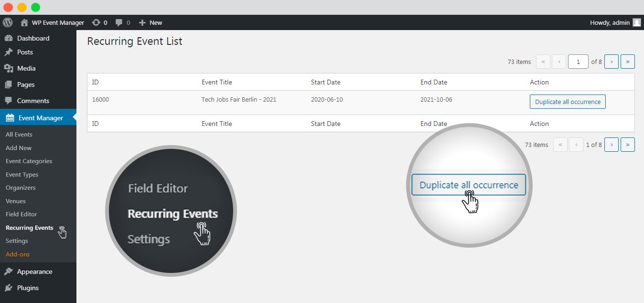Click the WordPress logo icon

(x=8, y=22)
